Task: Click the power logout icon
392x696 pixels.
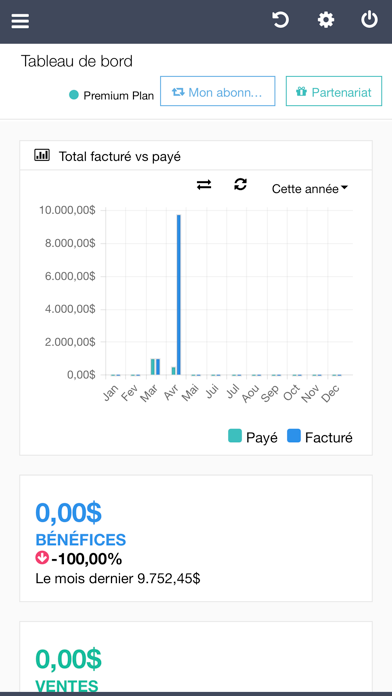Action: click(369, 20)
